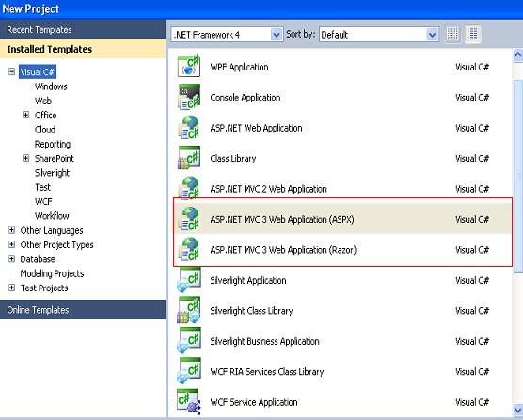This screenshot has width=523, height=420.
Task: Pick the ASP.NET Web Application icon
Action: (189, 127)
